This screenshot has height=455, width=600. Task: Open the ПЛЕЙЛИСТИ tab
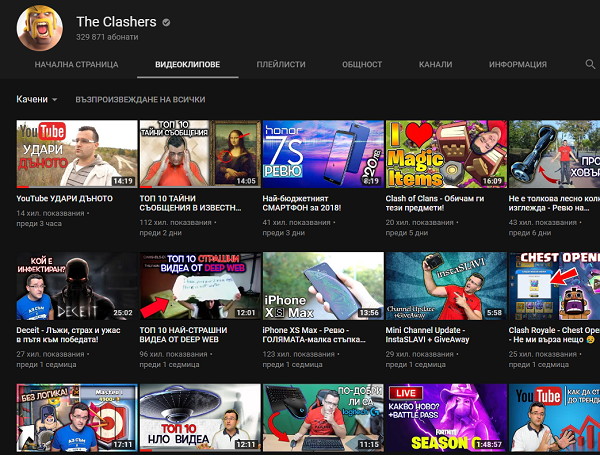pyautogui.click(x=280, y=65)
